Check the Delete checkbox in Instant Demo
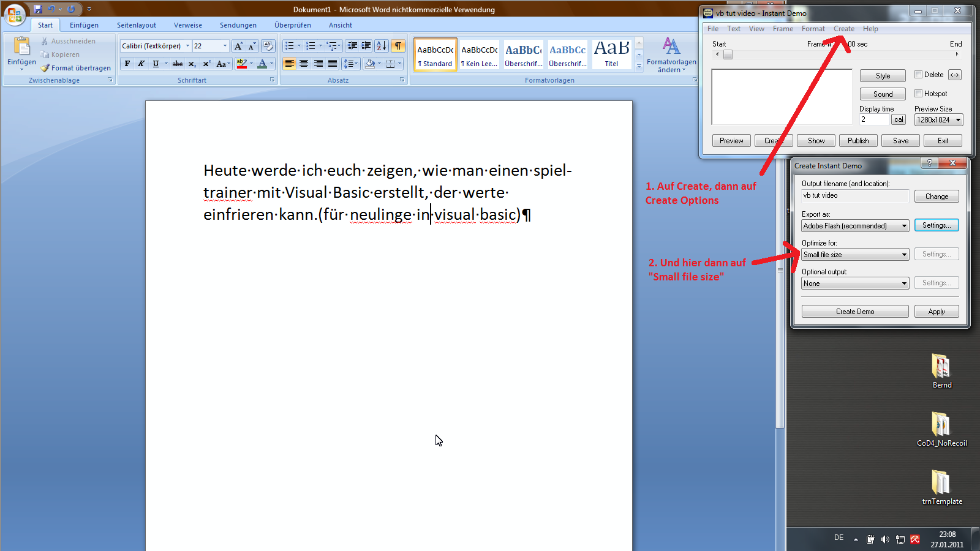The height and width of the screenshot is (551, 980). click(x=919, y=75)
